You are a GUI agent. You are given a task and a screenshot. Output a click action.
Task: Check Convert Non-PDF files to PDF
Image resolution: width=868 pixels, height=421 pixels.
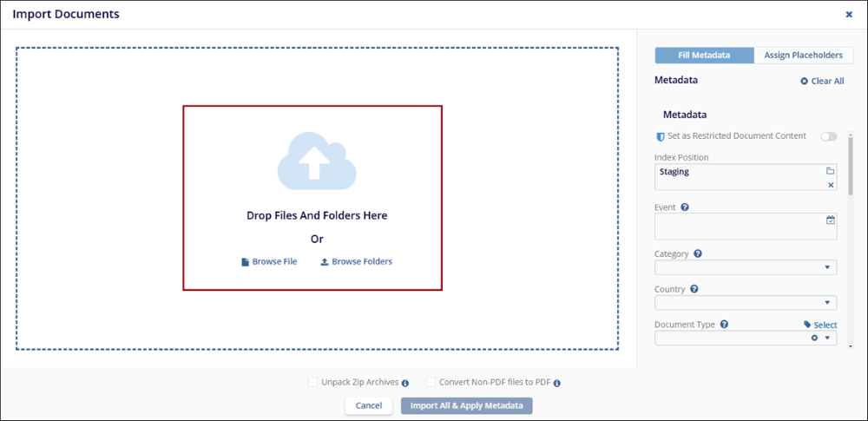pyautogui.click(x=431, y=382)
